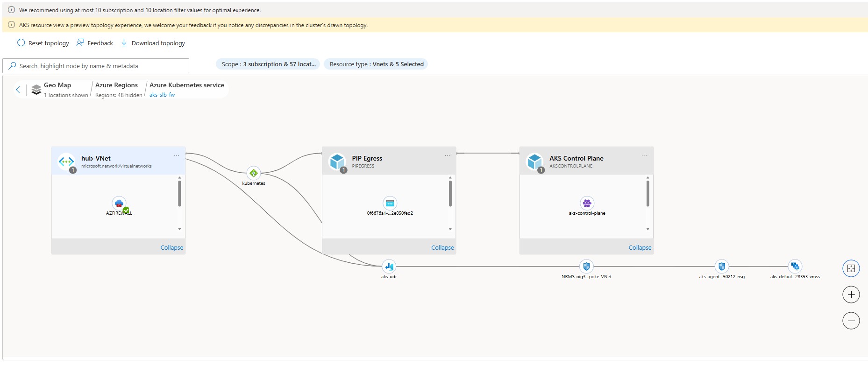Click the Reset topology circular arrow icon
The height and width of the screenshot is (365, 868).
pyautogui.click(x=21, y=43)
